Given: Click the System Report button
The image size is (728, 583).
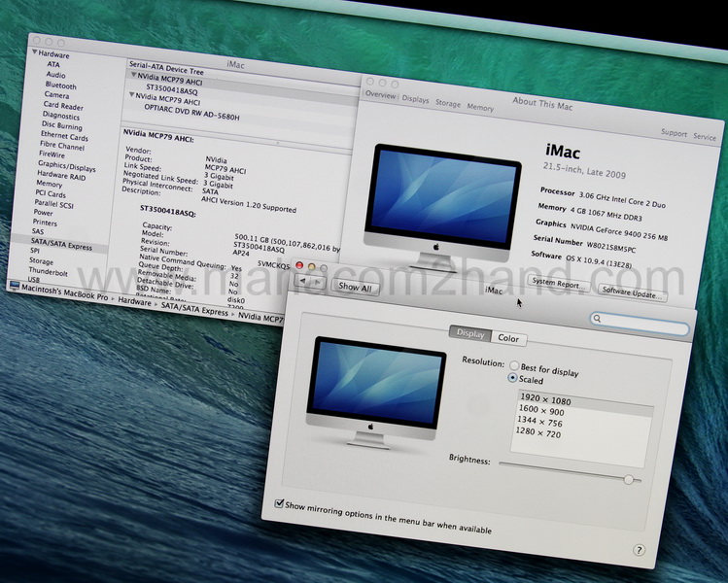Looking at the screenshot, I should [x=559, y=283].
